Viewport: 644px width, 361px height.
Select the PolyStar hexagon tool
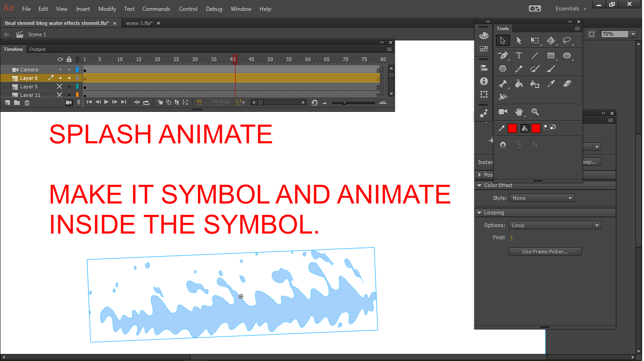coord(503,69)
